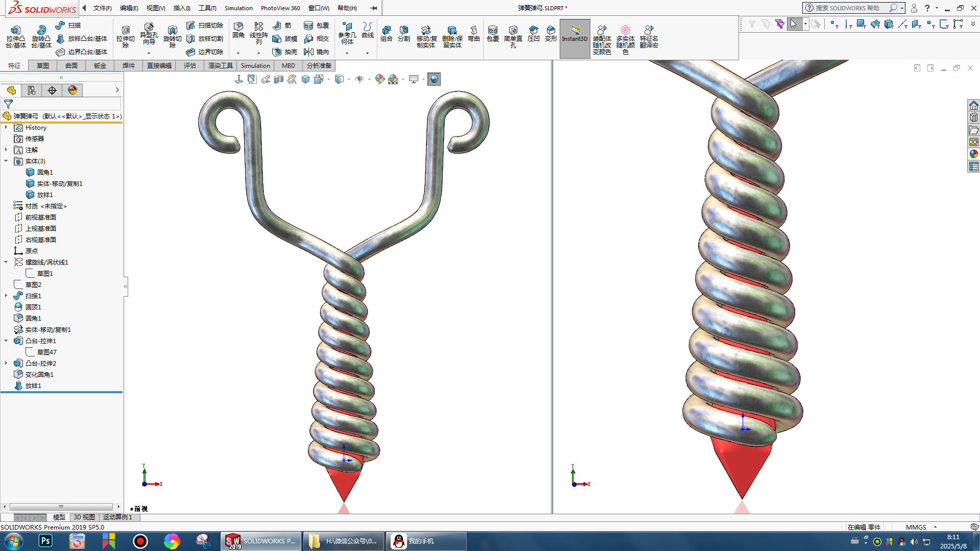Click the 删除/保留实体 delete/keep body tool
The height and width of the screenshot is (551, 980).
(x=452, y=36)
